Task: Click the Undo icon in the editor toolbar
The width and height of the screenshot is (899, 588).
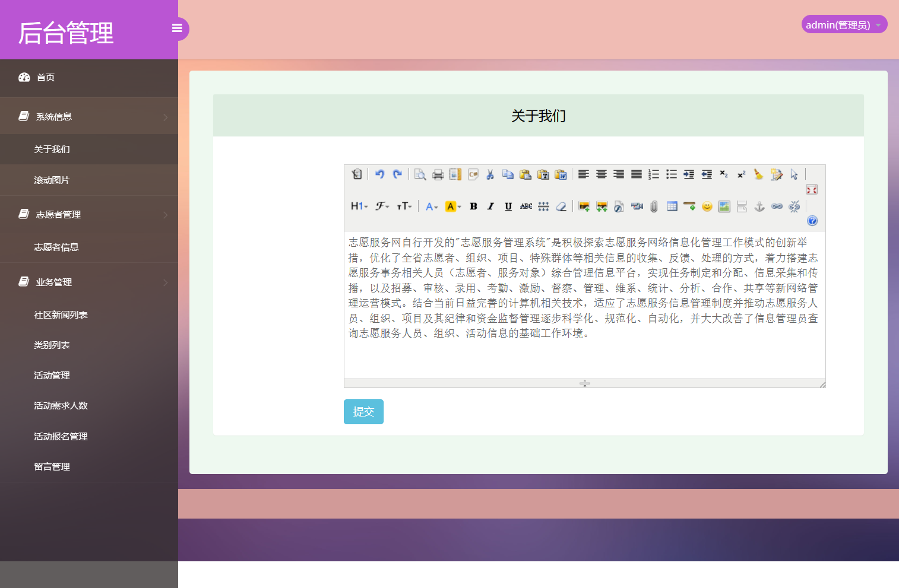Action: tap(380, 174)
